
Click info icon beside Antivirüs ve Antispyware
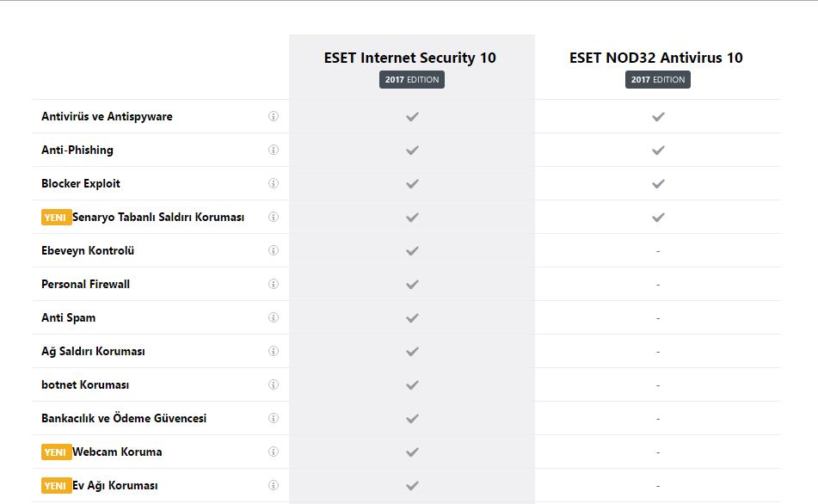click(x=274, y=116)
